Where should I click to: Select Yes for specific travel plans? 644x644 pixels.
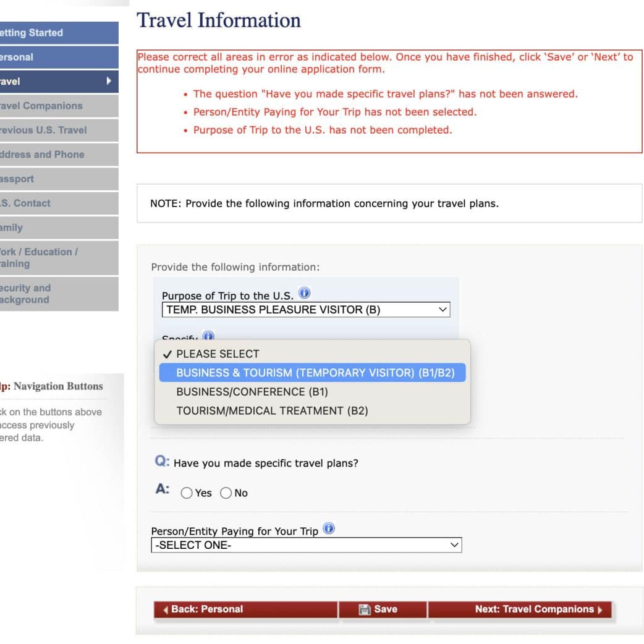click(x=187, y=493)
